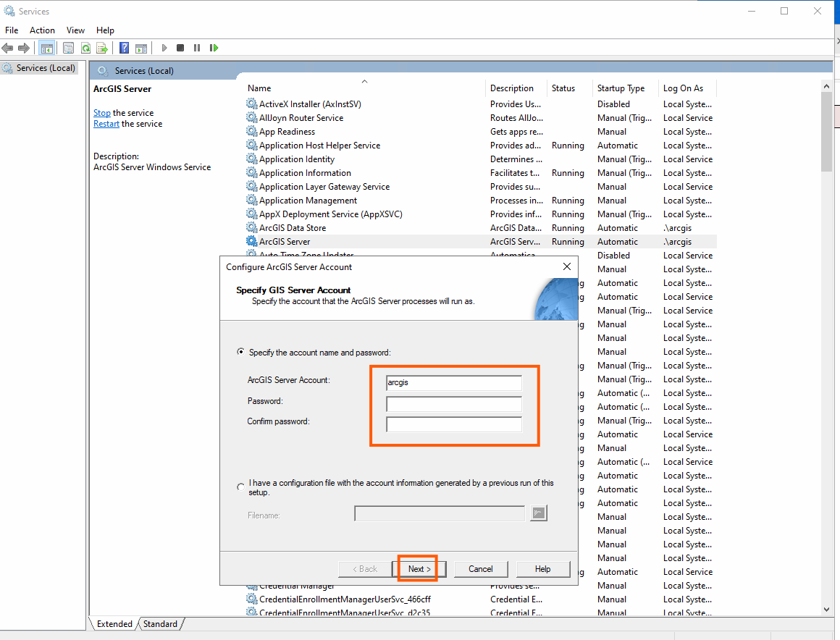Select 'Specify the account name and password' radio
The width and height of the screenshot is (840, 640).
tap(241, 353)
